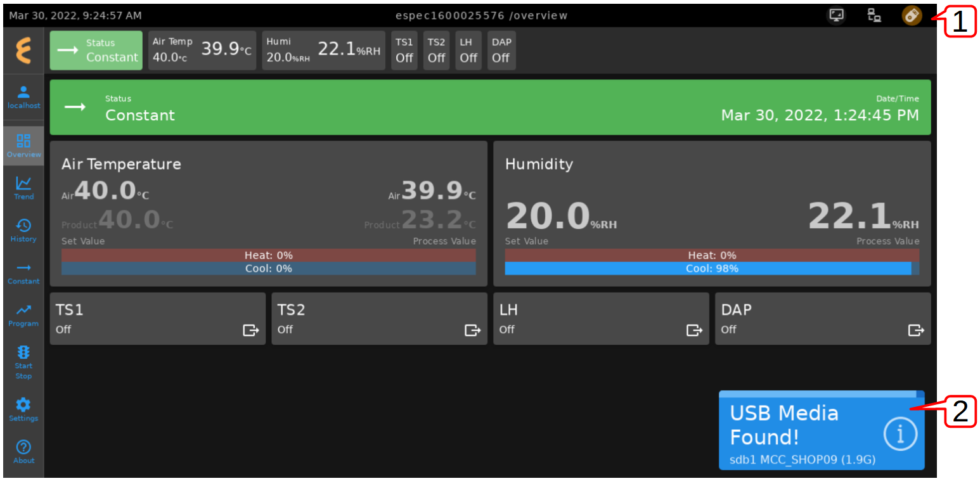
Task: Open the History page
Action: click(23, 231)
